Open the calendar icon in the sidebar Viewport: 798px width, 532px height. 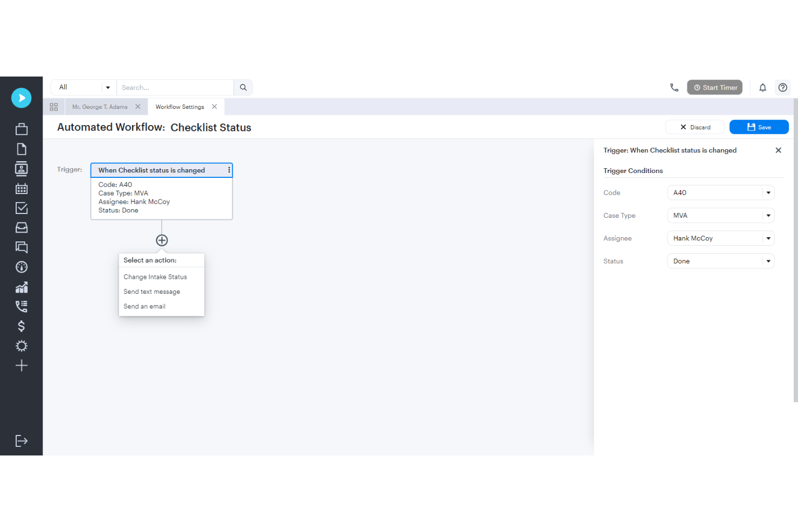pyautogui.click(x=22, y=189)
